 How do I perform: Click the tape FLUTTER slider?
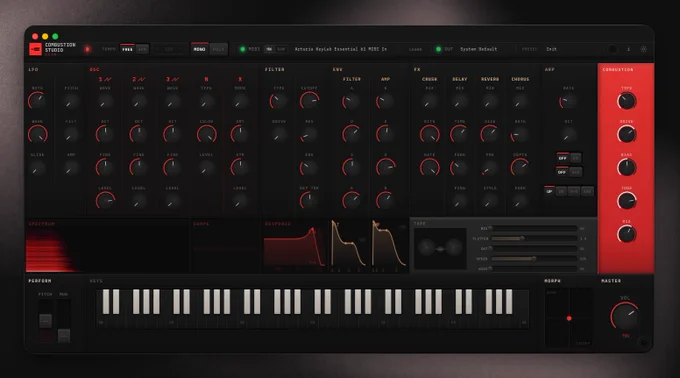pos(534,238)
